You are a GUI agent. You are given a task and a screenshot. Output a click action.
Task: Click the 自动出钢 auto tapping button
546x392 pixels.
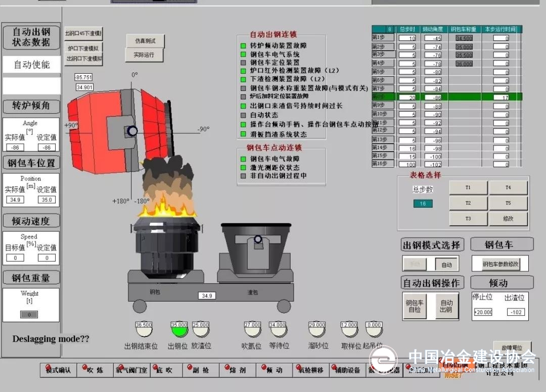point(447,306)
